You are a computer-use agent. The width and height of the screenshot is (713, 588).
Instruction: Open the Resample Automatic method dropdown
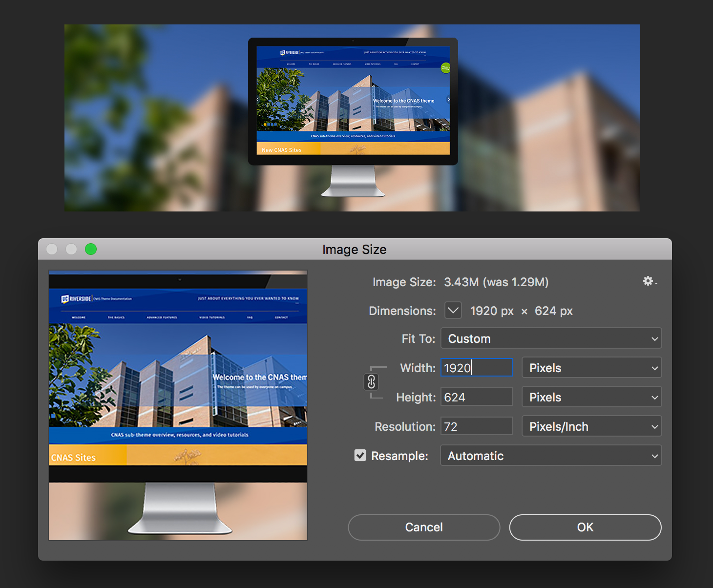point(551,456)
